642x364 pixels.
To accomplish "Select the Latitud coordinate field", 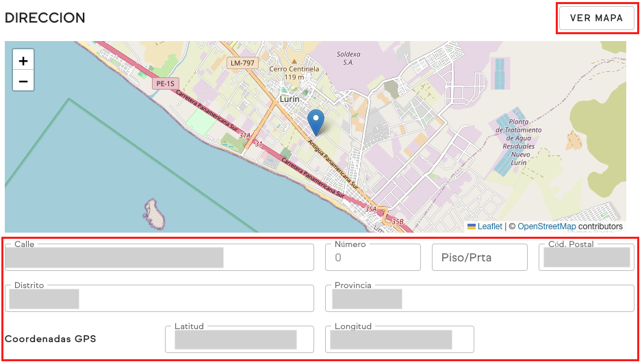I will tap(239, 339).
